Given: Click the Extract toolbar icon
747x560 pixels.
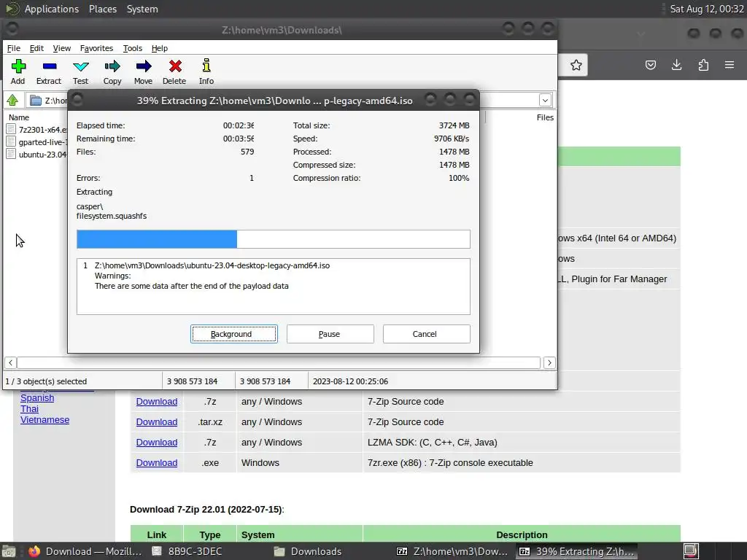Looking at the screenshot, I should point(49,66).
